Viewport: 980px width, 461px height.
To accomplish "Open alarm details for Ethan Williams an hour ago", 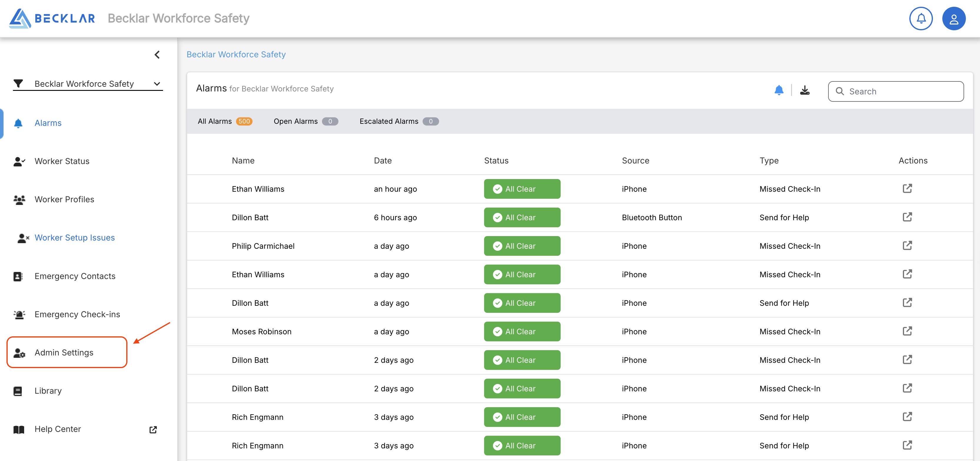I will tap(907, 188).
